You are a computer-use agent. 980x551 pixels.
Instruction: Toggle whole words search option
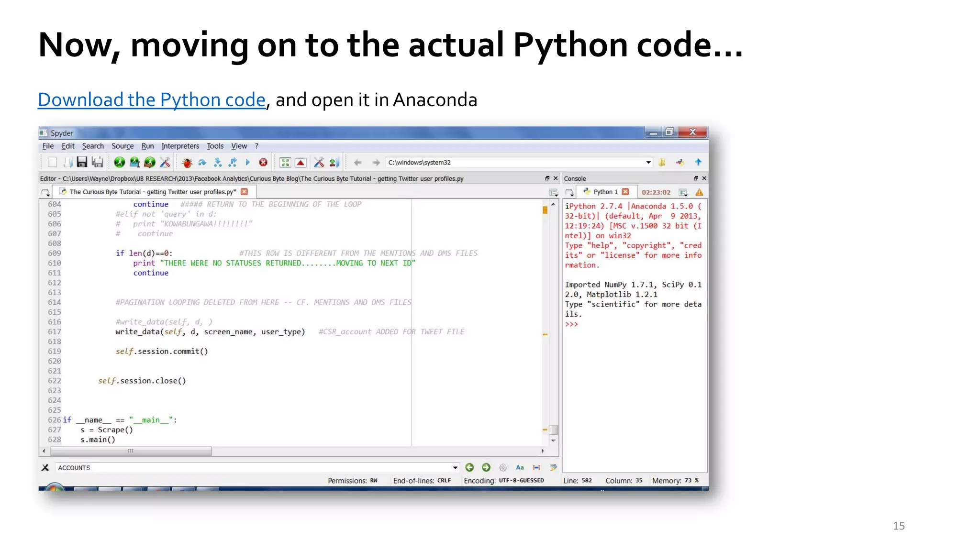pos(536,467)
